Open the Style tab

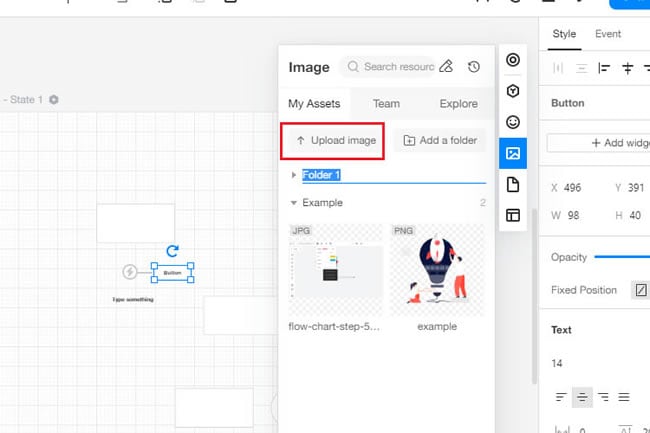click(564, 34)
